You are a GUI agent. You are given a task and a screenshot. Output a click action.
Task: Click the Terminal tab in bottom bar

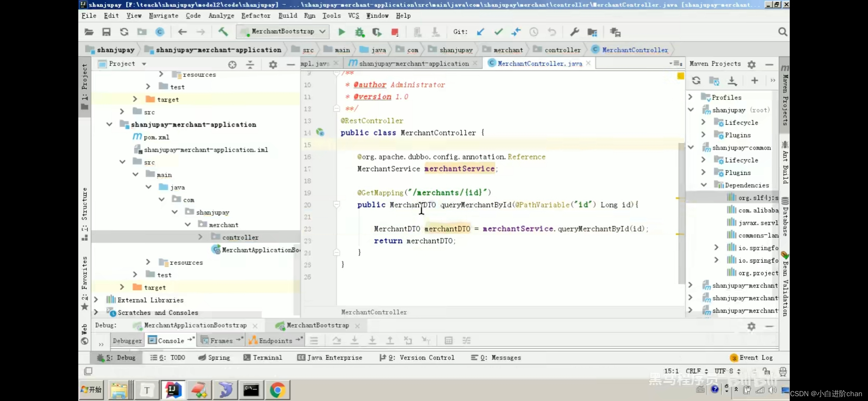[267, 357]
